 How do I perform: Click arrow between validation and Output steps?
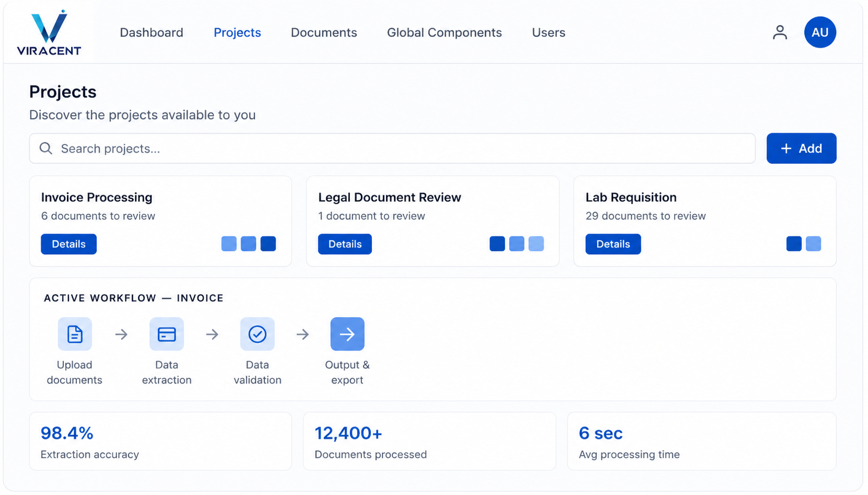coord(303,334)
